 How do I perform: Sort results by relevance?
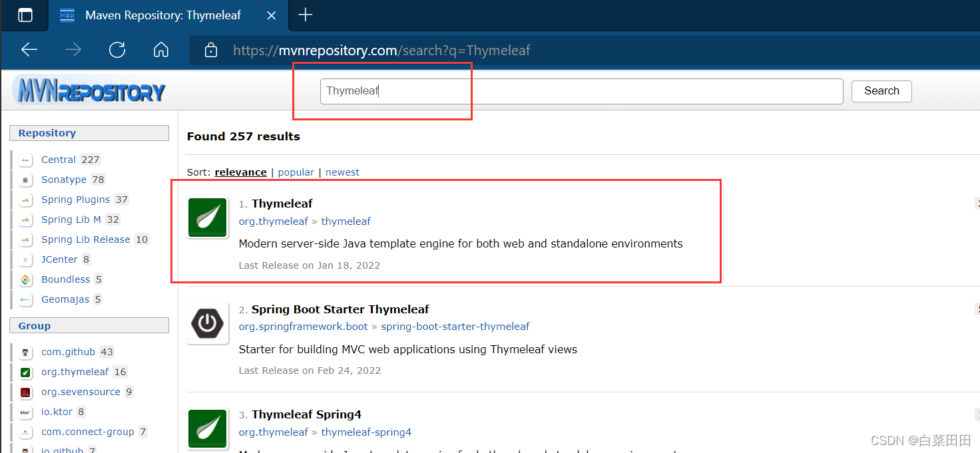click(240, 172)
